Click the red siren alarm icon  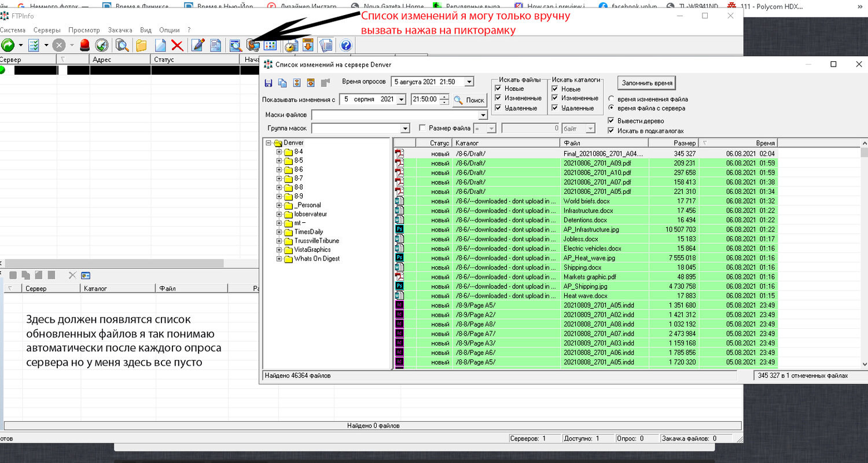click(85, 45)
